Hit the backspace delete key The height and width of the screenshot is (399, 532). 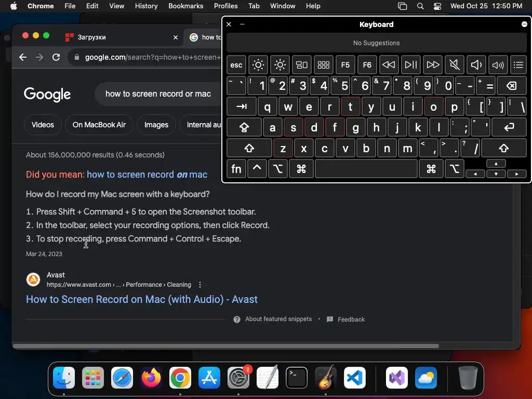pos(512,86)
